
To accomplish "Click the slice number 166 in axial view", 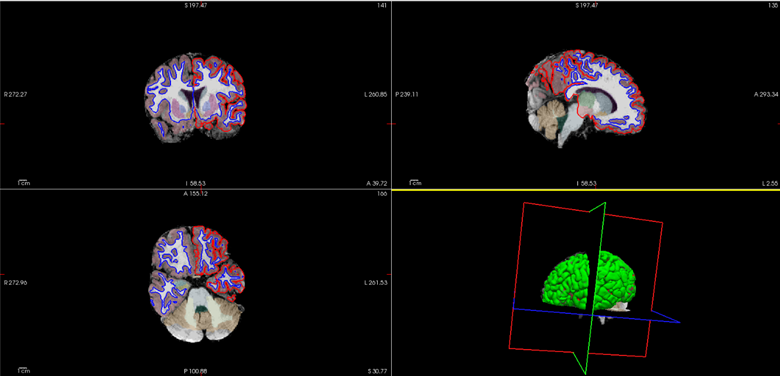I will (383, 193).
